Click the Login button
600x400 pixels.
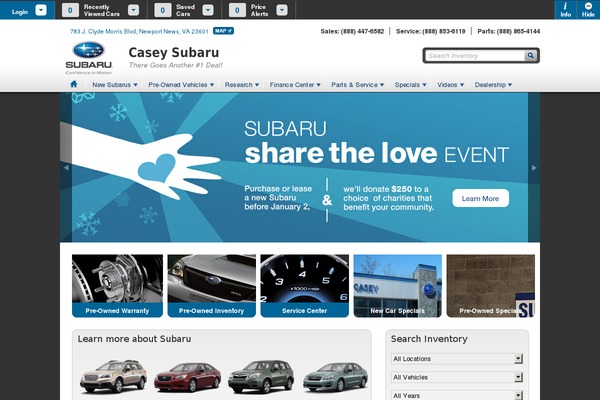[20, 12]
